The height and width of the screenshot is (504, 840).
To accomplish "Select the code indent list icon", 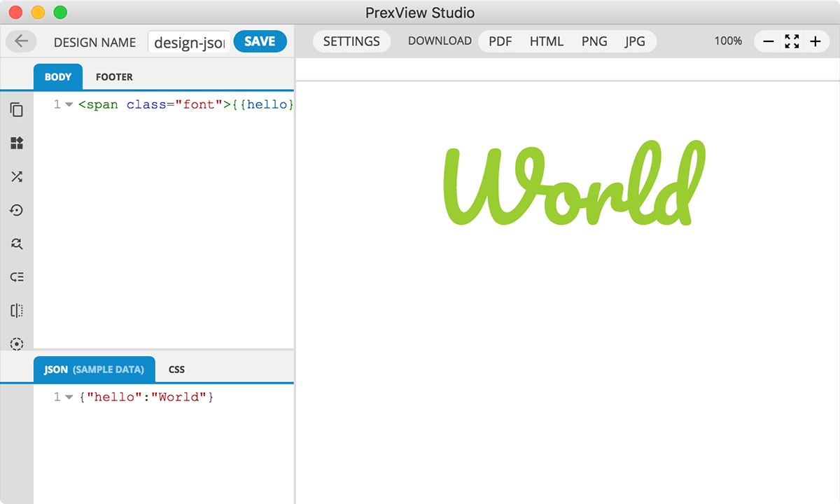I will pyautogui.click(x=17, y=276).
